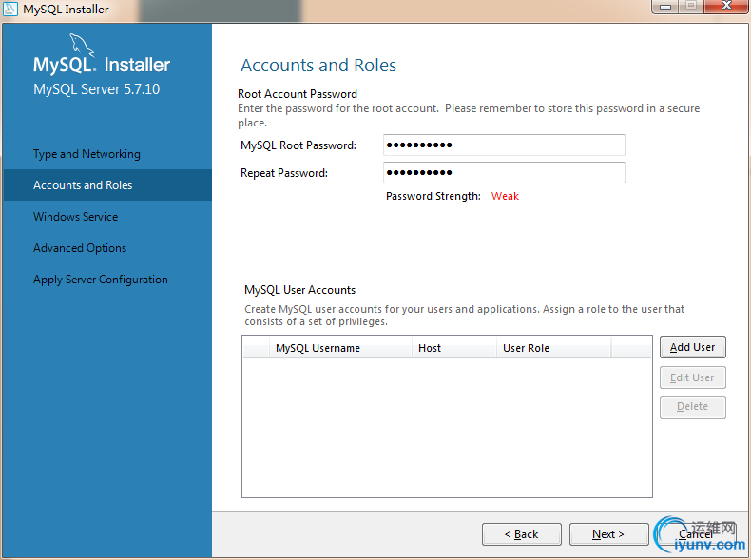The width and height of the screenshot is (751, 560).
Task: Maximize the MySQL Installer window
Action: click(x=691, y=7)
